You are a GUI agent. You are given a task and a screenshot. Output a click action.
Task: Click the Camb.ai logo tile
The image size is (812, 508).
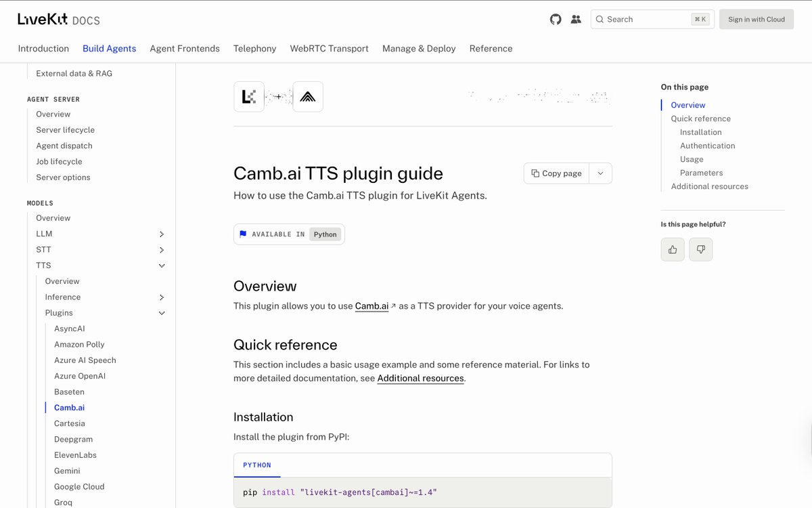coord(308,97)
